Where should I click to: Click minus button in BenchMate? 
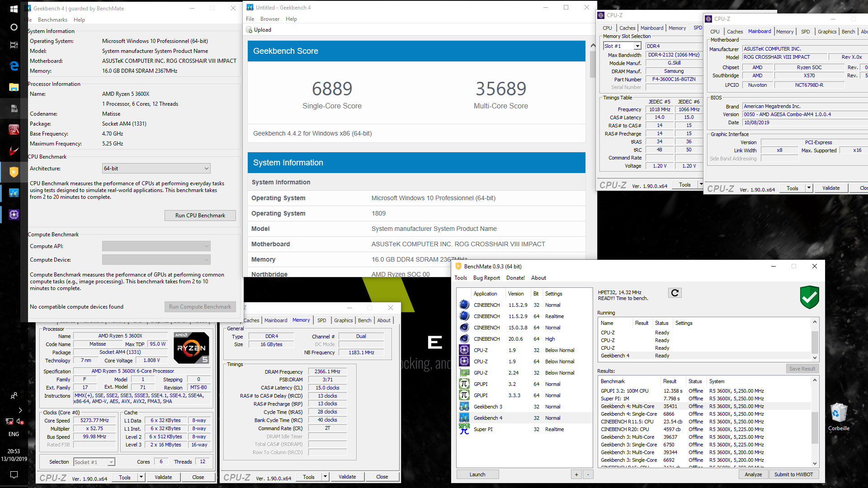[588, 474]
